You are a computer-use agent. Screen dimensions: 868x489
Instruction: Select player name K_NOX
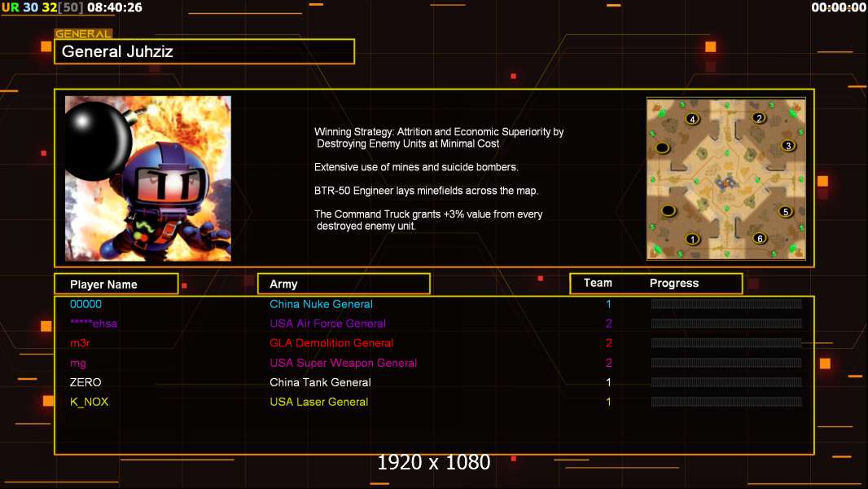89,402
